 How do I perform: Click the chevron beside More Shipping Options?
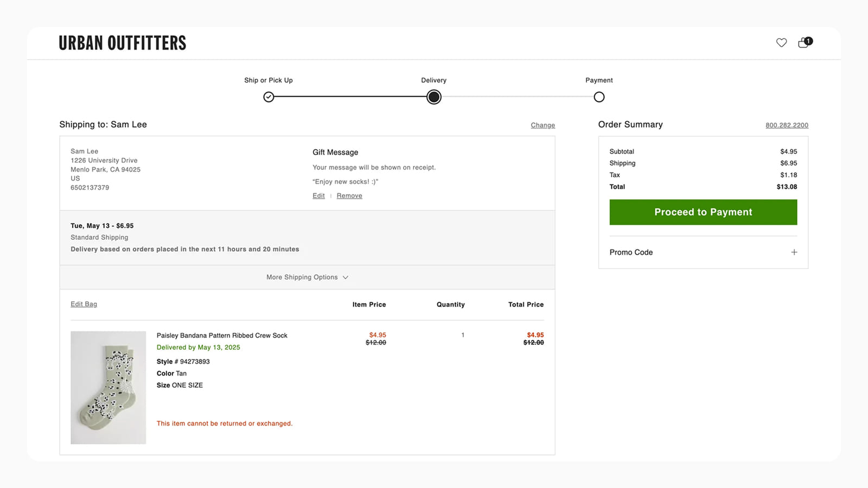[x=346, y=278]
